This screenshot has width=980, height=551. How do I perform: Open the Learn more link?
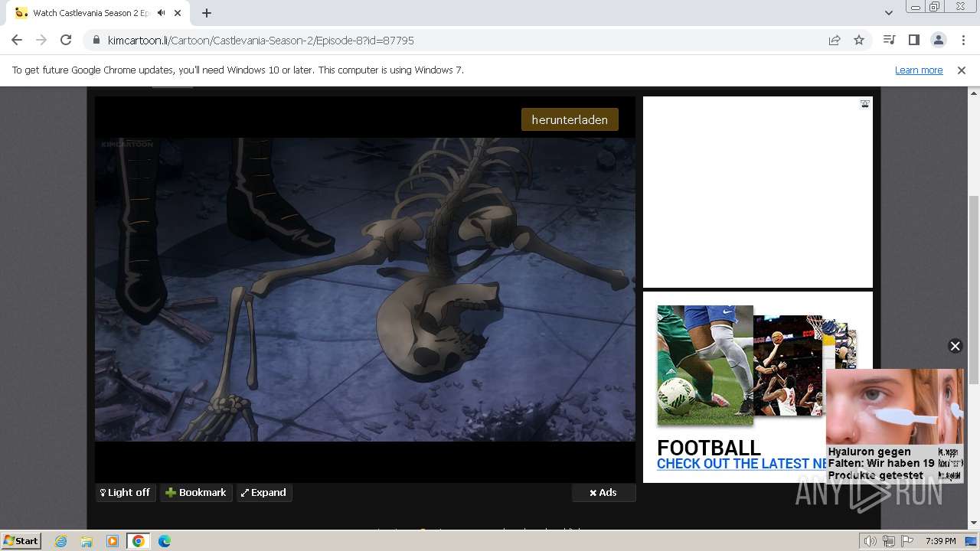click(919, 70)
